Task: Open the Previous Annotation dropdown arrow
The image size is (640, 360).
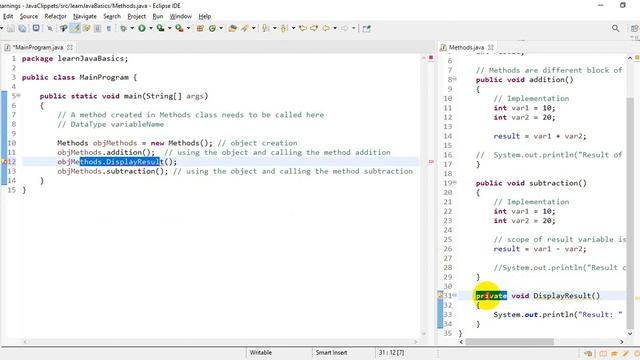Action: point(293,28)
